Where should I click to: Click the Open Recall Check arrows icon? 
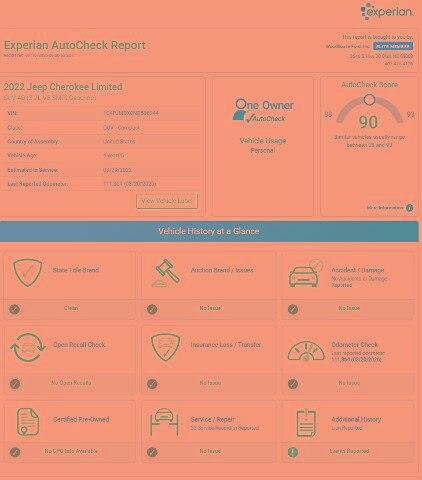click(x=28, y=347)
